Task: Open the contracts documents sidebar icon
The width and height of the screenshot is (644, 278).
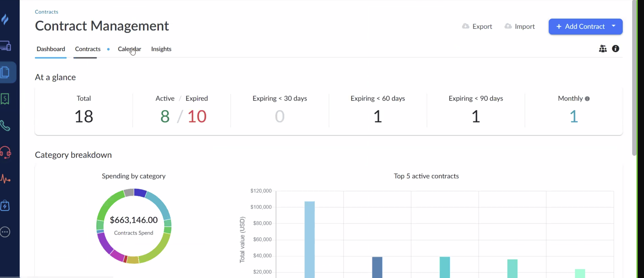Action: pyautogui.click(x=5, y=72)
